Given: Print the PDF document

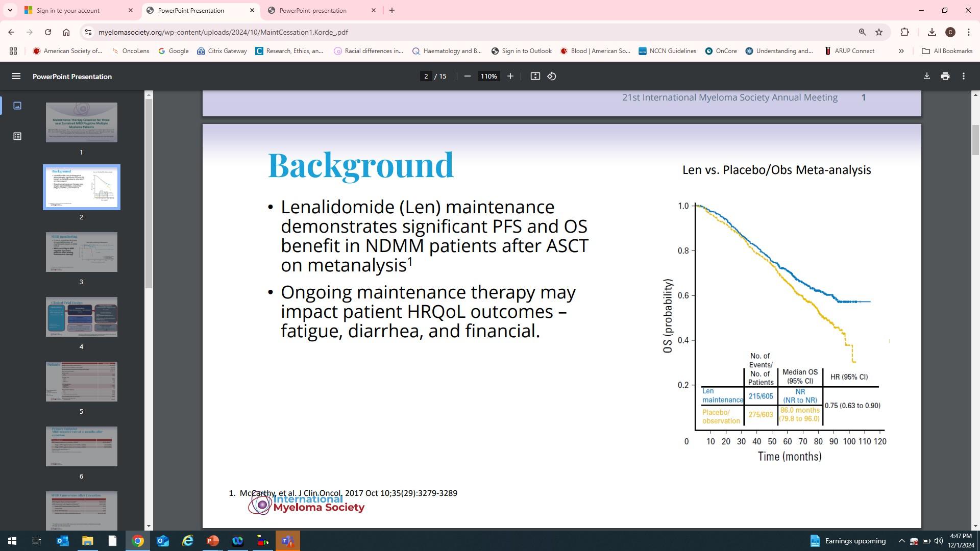Looking at the screenshot, I should [945, 77].
